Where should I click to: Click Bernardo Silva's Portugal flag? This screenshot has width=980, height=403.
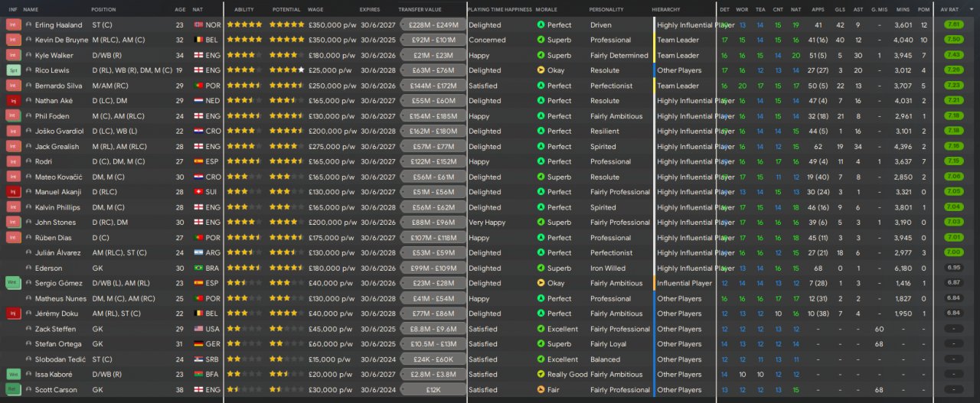[198, 86]
